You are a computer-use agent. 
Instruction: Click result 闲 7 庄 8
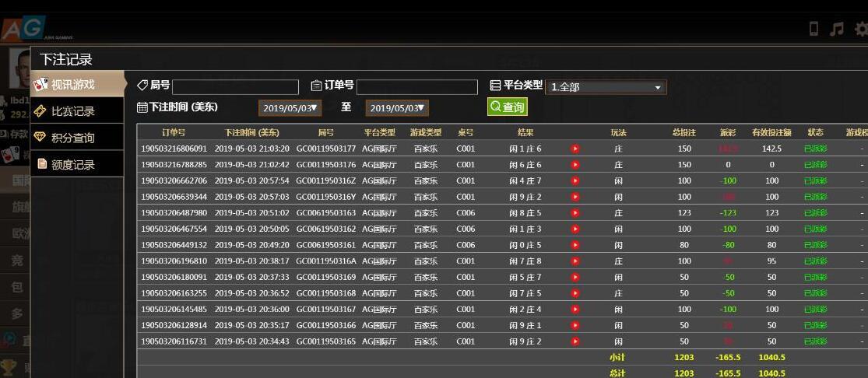coord(525,261)
